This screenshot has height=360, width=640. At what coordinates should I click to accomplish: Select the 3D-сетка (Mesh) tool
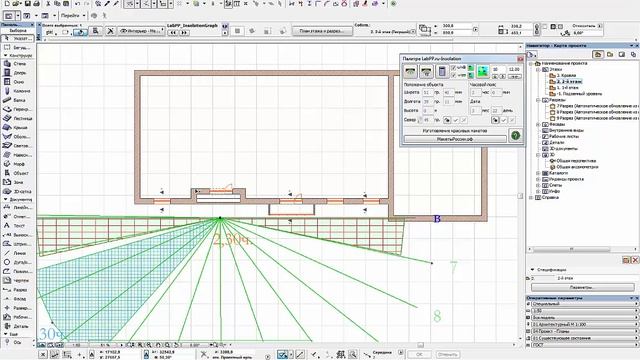point(16,191)
